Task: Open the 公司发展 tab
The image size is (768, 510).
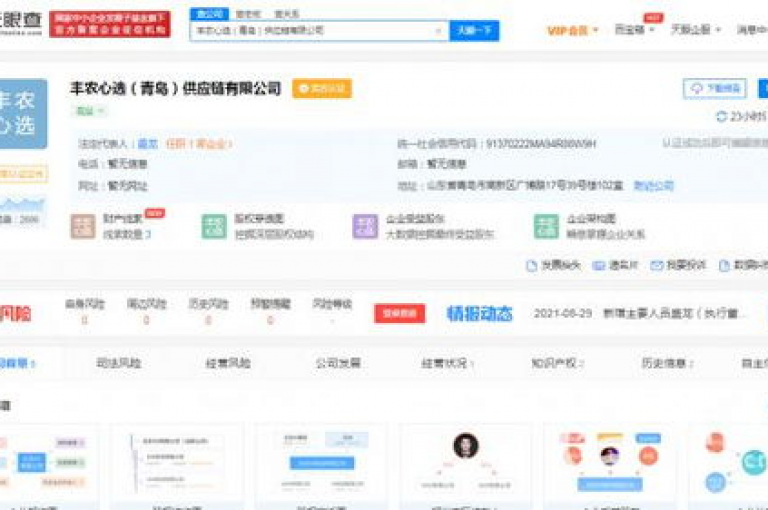Action: 338,363
